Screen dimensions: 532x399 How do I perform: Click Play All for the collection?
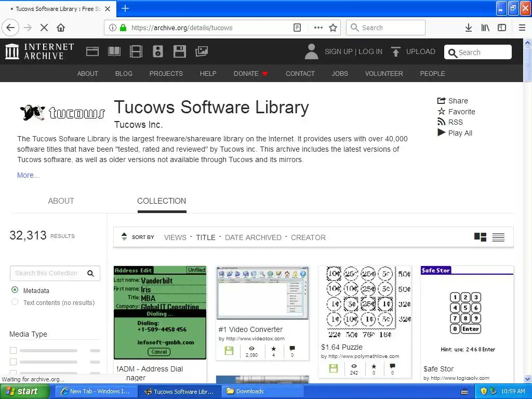[x=455, y=133]
